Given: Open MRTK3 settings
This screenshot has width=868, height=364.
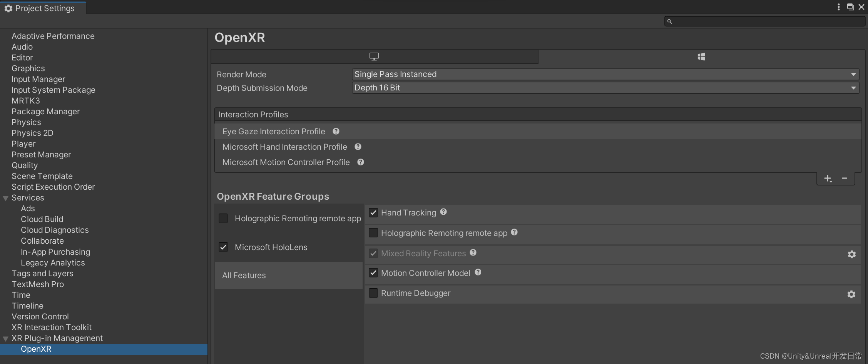Looking at the screenshot, I should click(x=26, y=100).
